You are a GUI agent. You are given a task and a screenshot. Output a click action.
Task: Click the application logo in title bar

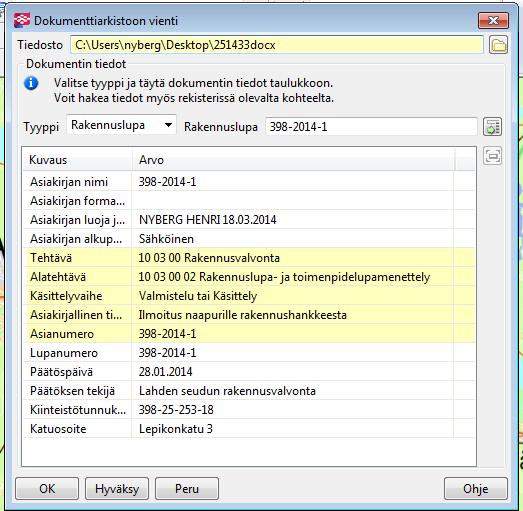[x=22, y=20]
